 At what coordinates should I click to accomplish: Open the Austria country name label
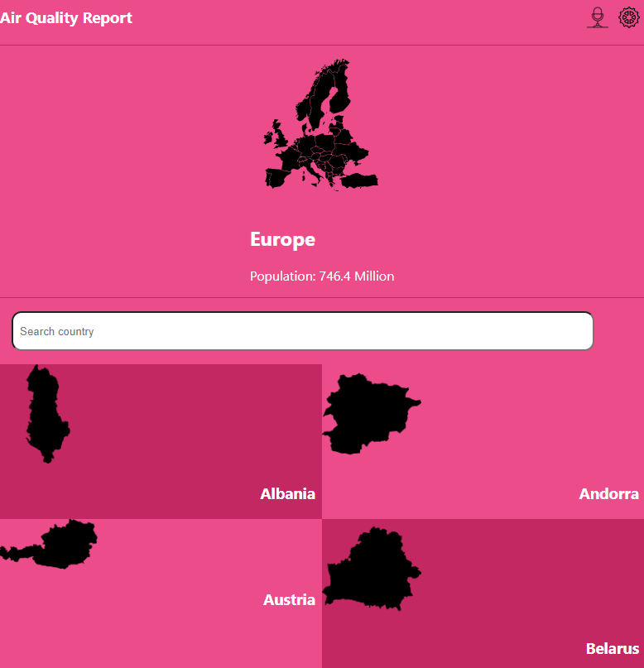point(289,600)
